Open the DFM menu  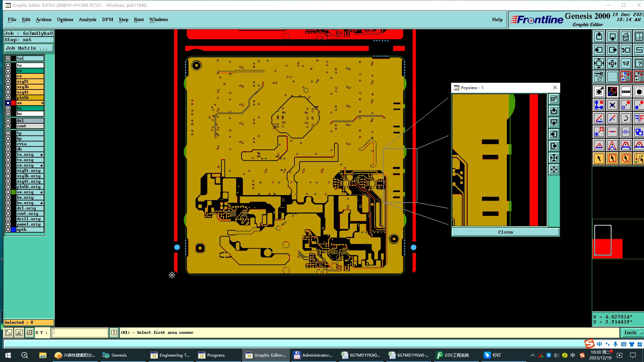[107, 19]
